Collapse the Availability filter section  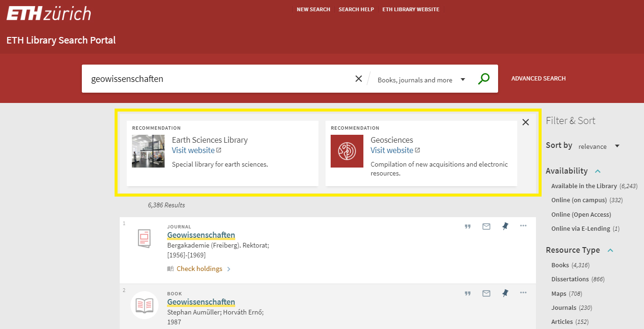click(598, 171)
